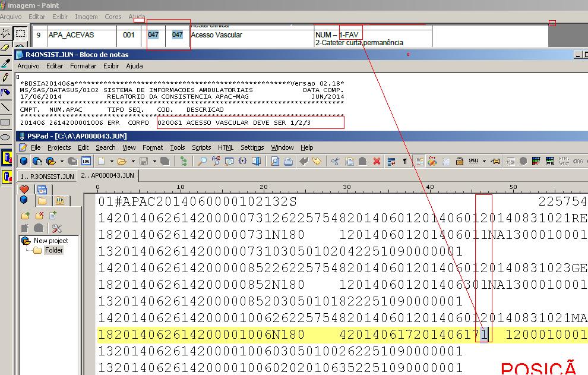588x375 pixels.
Task: Click the red X Delete icon
Action: [x=377, y=161]
